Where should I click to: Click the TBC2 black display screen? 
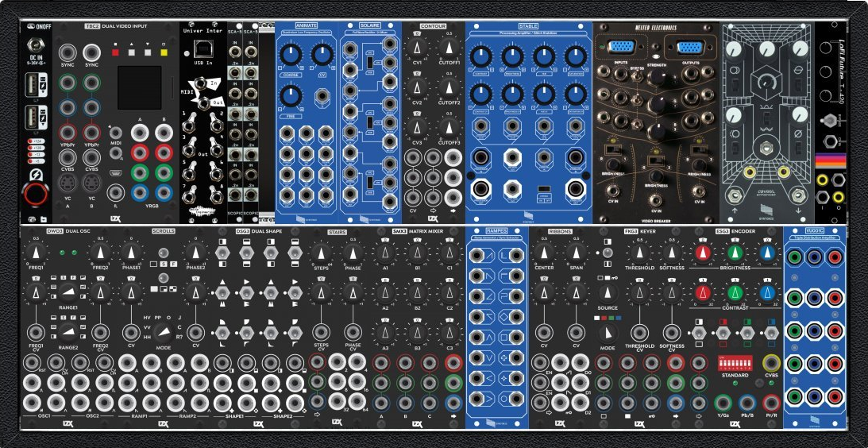[140, 87]
